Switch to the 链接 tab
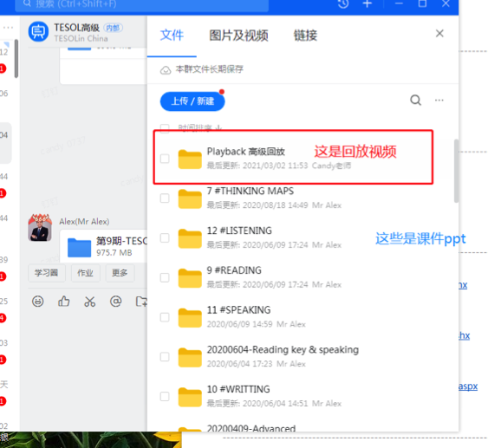The width and height of the screenshot is (488, 448). coord(305,36)
